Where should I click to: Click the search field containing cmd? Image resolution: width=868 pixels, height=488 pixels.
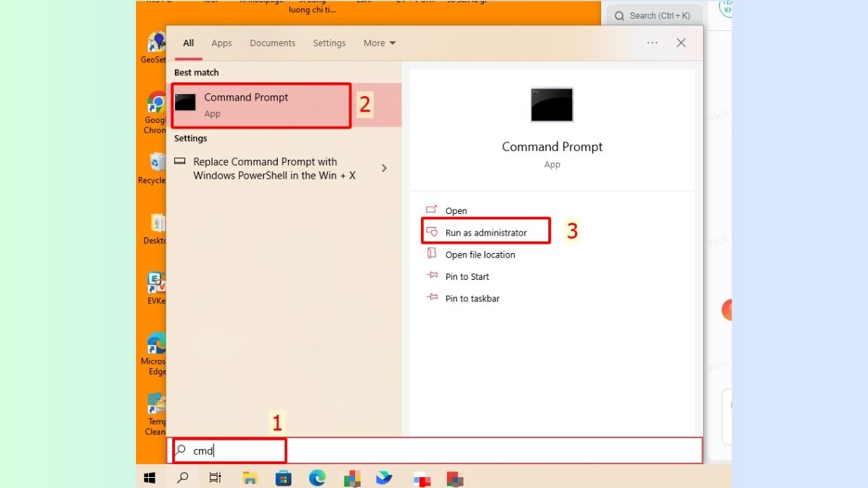click(435, 450)
